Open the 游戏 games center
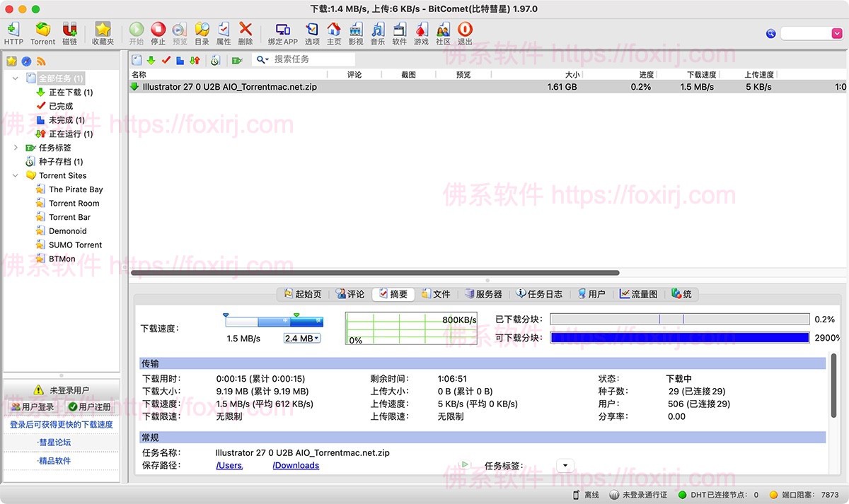 (420, 32)
